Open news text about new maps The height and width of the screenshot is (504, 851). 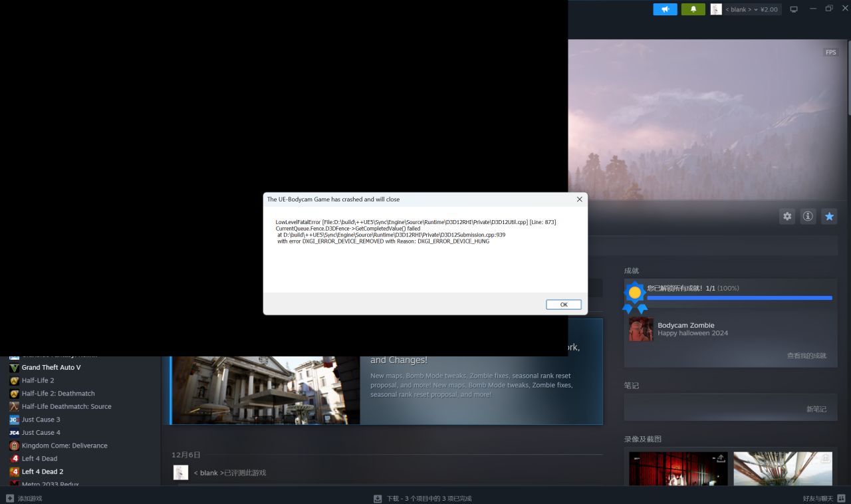pyautogui.click(x=471, y=385)
